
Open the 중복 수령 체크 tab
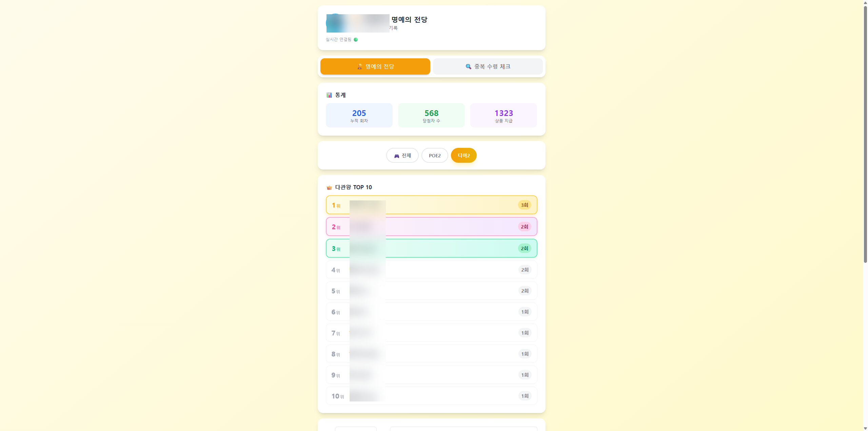[488, 66]
